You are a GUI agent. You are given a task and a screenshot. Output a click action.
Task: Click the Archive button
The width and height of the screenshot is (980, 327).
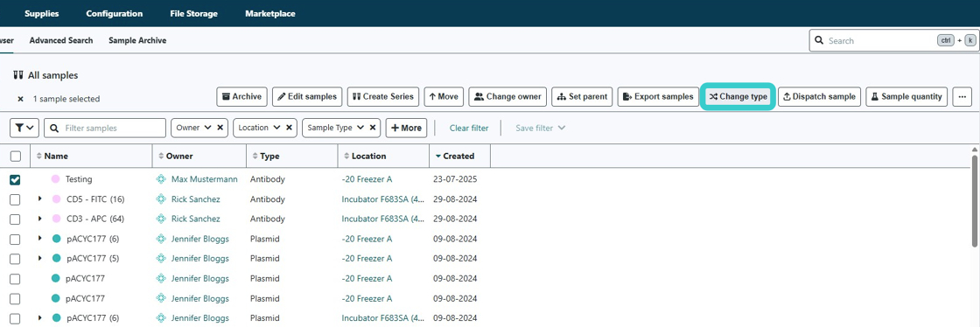click(x=241, y=97)
